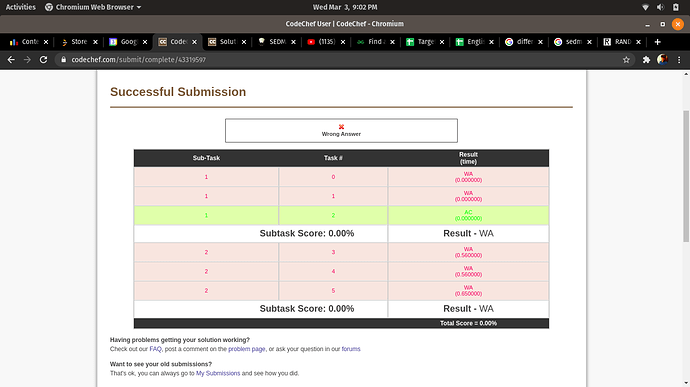Click the Sub-Task column header
The image size is (690, 387).
pos(206,158)
